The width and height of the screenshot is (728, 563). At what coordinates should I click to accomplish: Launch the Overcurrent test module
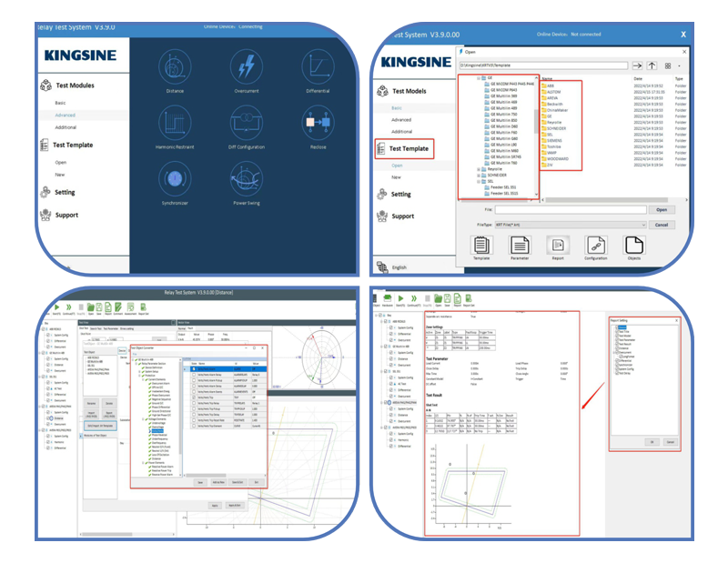point(247,67)
